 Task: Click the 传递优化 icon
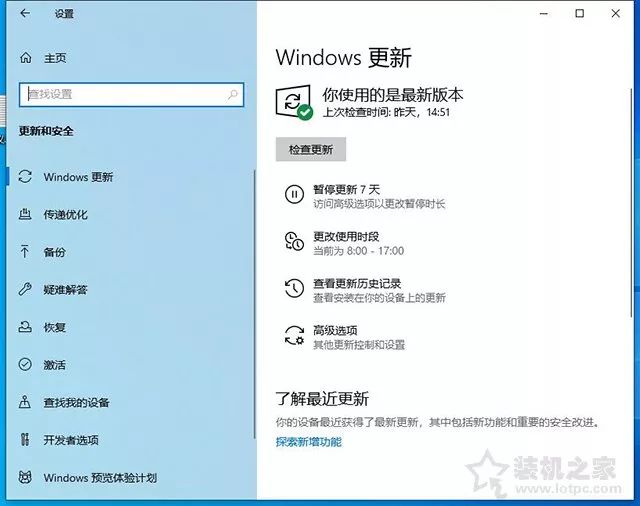click(25, 214)
